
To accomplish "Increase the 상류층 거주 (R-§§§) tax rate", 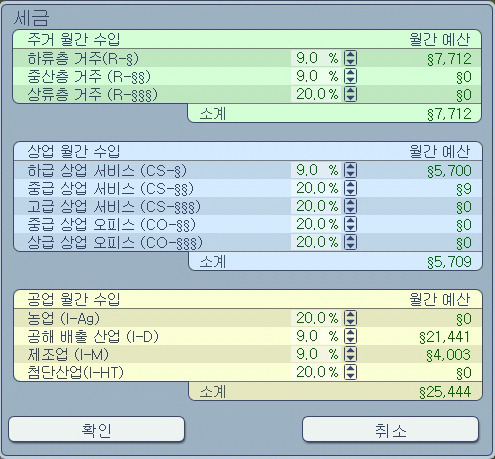I will point(350,90).
